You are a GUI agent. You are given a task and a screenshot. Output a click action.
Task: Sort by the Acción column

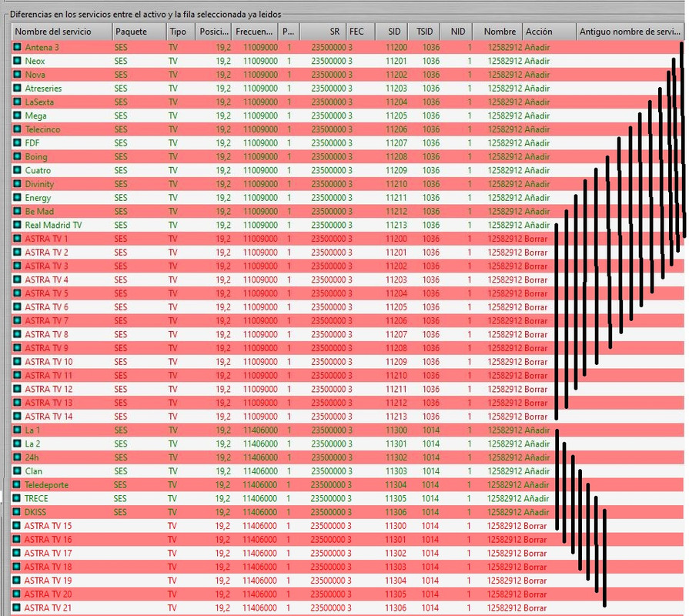click(x=549, y=32)
